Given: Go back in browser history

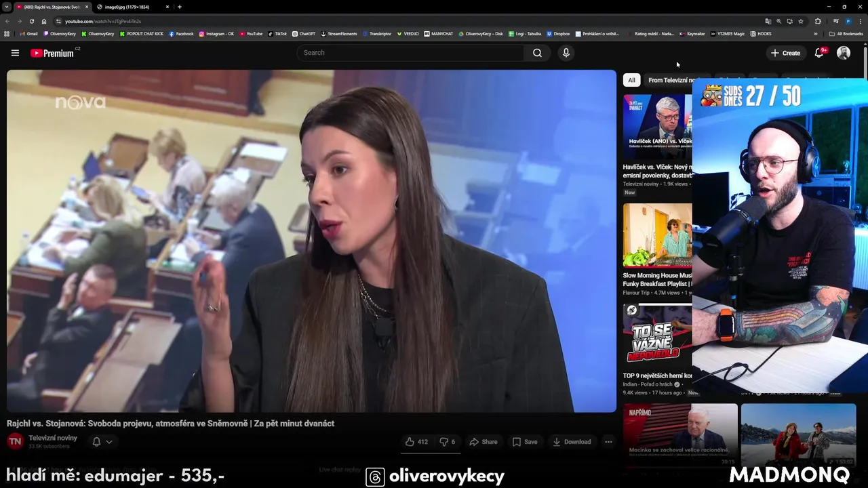Looking at the screenshot, I should (x=7, y=21).
